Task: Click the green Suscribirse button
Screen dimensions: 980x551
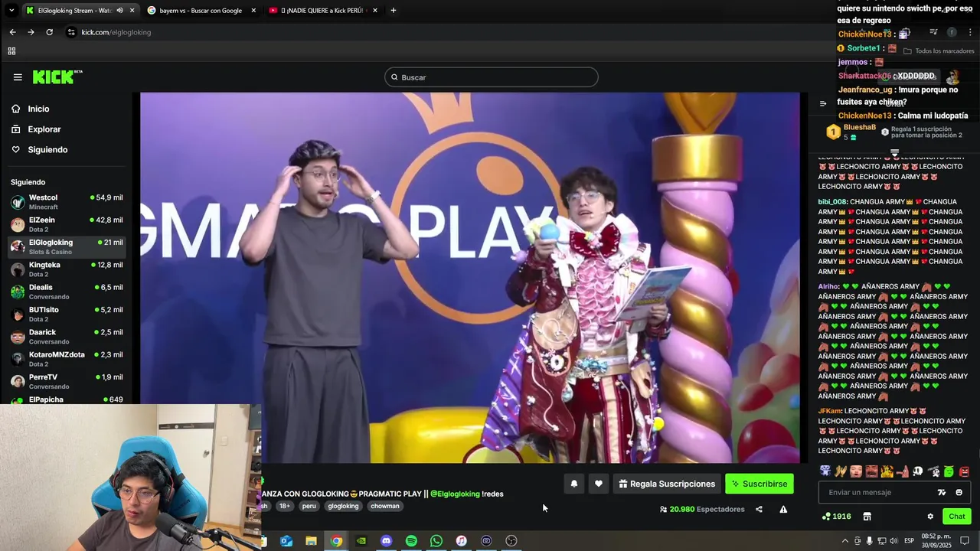Action: 759,484
